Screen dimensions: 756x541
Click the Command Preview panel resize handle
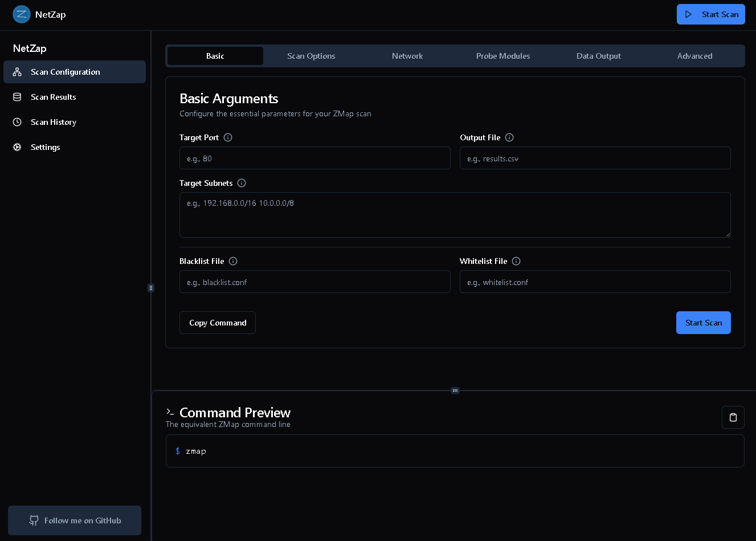(x=455, y=391)
